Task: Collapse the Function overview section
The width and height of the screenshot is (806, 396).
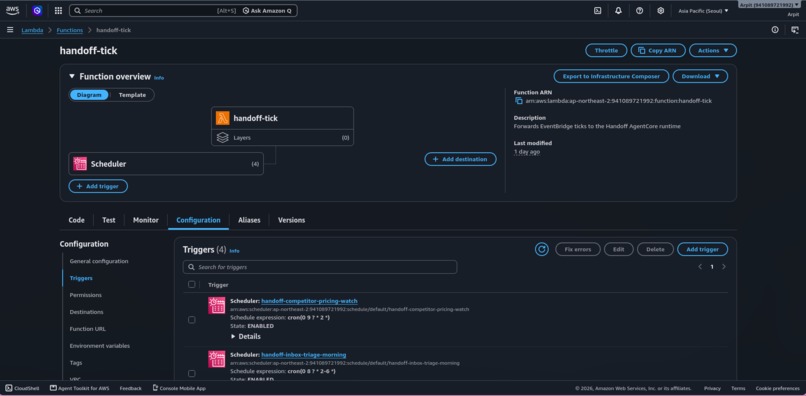Action: point(72,76)
